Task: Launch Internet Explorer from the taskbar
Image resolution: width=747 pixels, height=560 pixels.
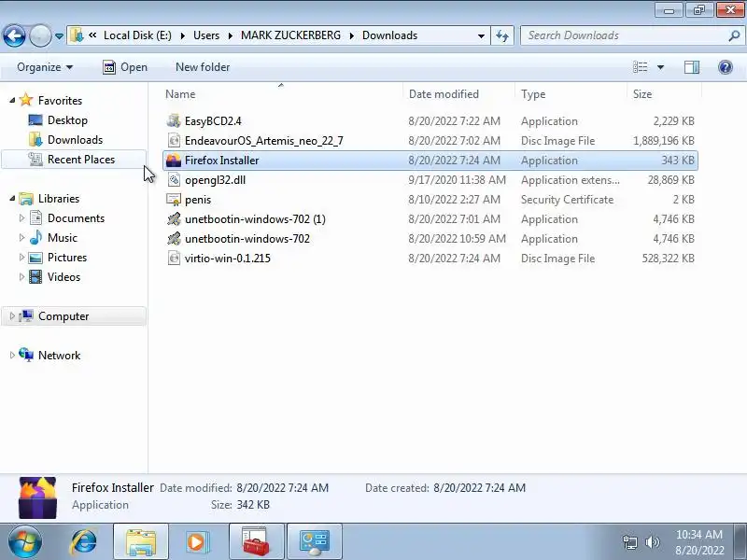Action: 84,541
